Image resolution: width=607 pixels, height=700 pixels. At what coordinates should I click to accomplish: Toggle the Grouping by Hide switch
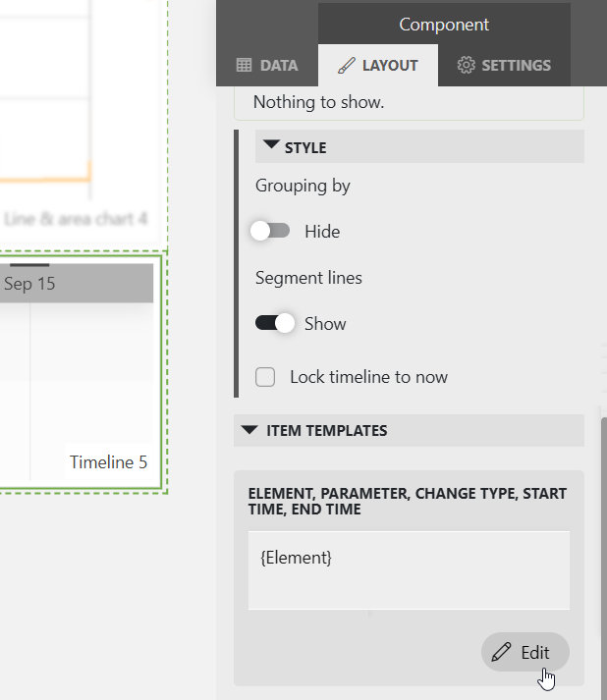271,232
